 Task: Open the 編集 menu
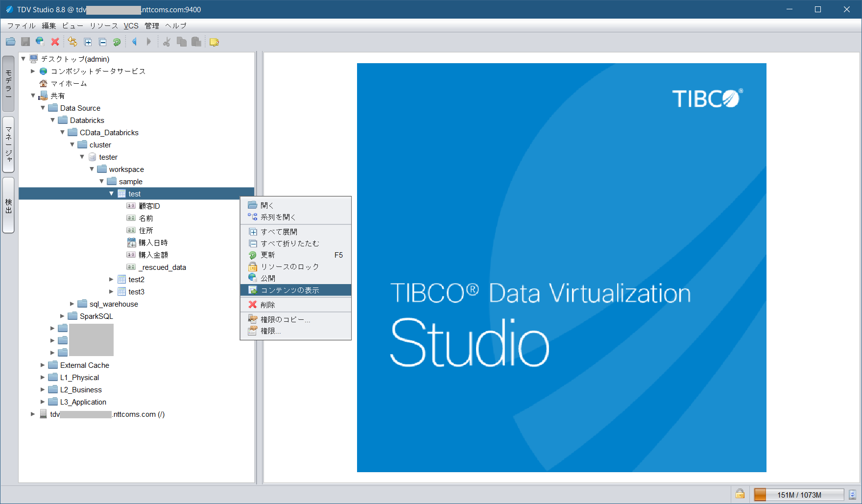tap(49, 26)
